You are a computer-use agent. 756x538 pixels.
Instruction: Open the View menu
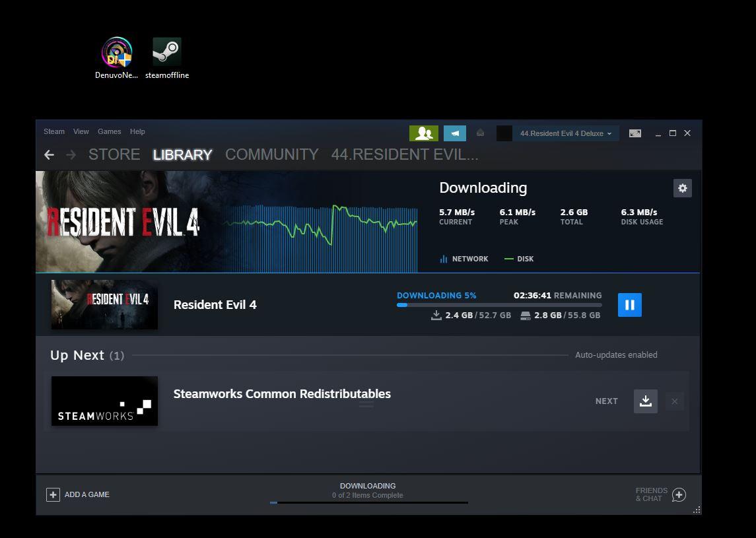(x=81, y=131)
